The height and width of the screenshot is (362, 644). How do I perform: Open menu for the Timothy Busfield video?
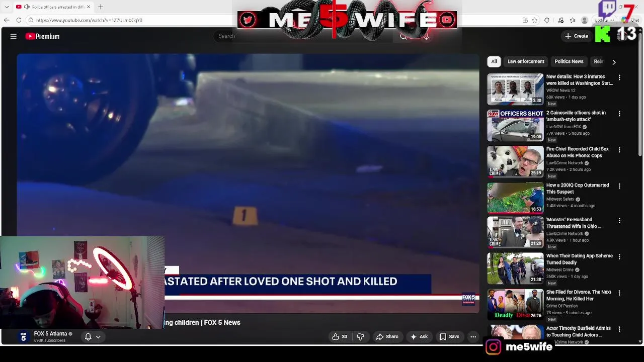(x=619, y=329)
